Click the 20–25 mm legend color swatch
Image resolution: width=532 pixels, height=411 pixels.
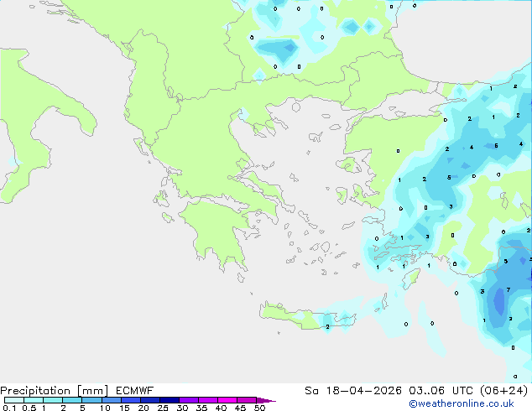click(x=149, y=400)
